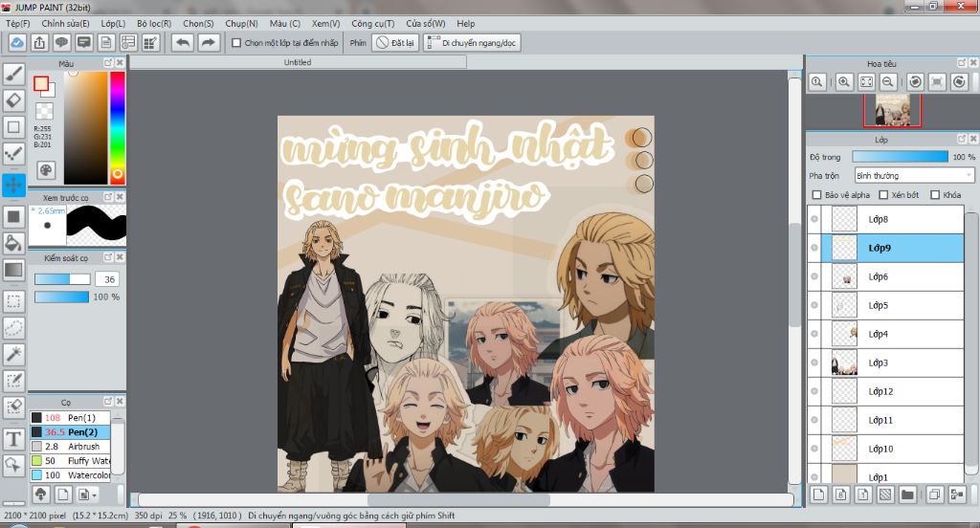Open the Cửa sổ(W) menu
This screenshot has width=980, height=528.
click(426, 23)
